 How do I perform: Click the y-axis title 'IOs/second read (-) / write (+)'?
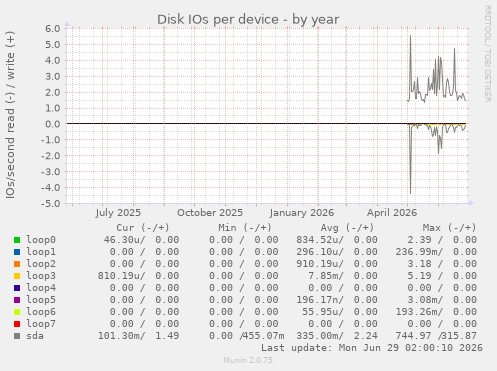point(10,115)
